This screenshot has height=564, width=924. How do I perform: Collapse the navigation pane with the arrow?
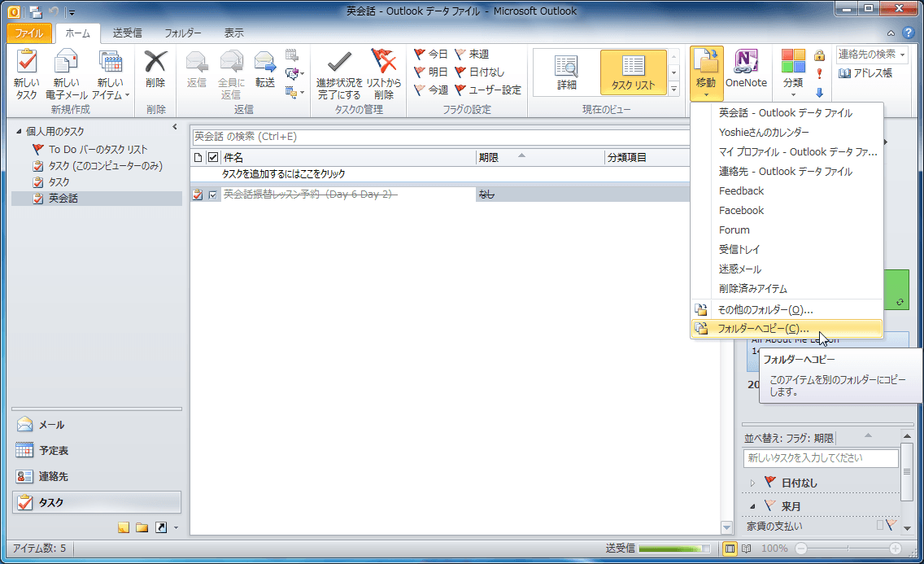pyautogui.click(x=174, y=127)
